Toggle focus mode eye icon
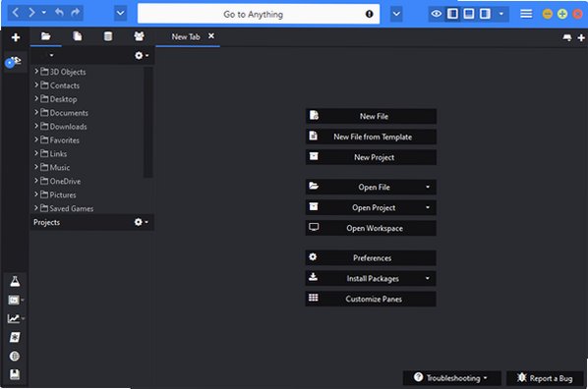588x389 pixels. (437, 14)
